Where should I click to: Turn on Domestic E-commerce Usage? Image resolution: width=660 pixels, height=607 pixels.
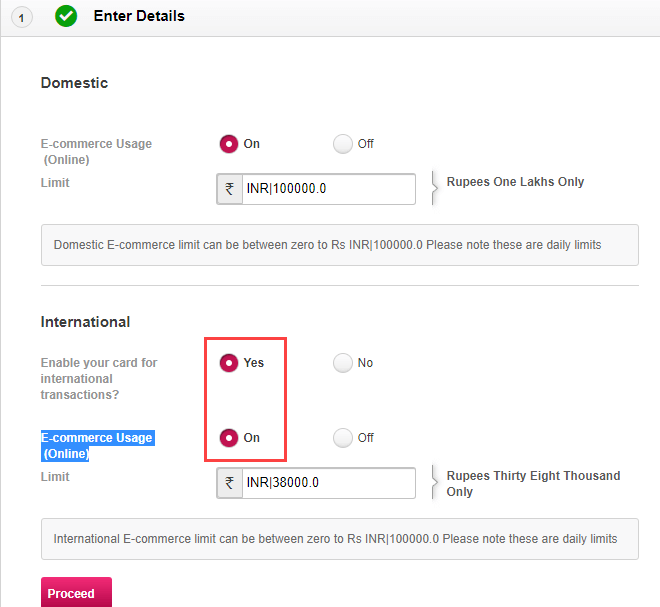(x=229, y=144)
